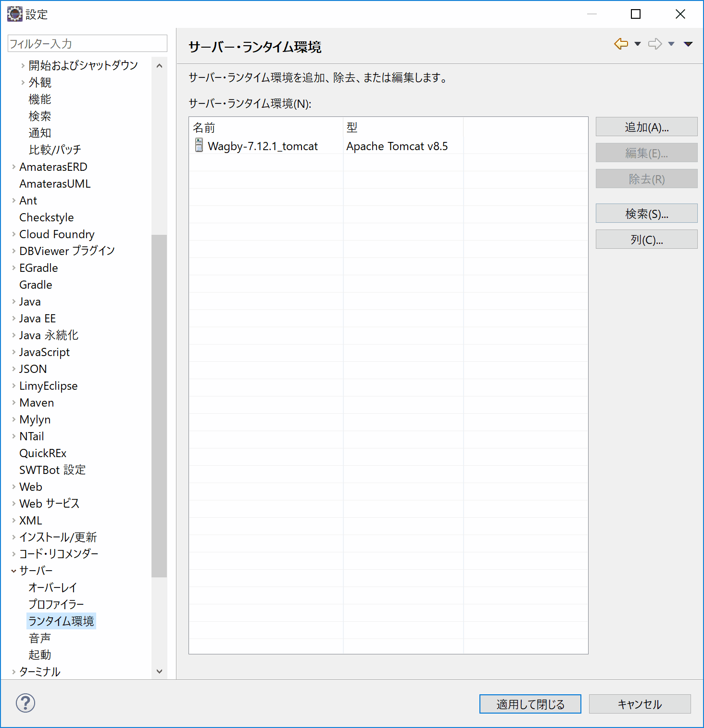Click the 型 column header
Viewport: 704px width, 728px height.
[x=403, y=128]
